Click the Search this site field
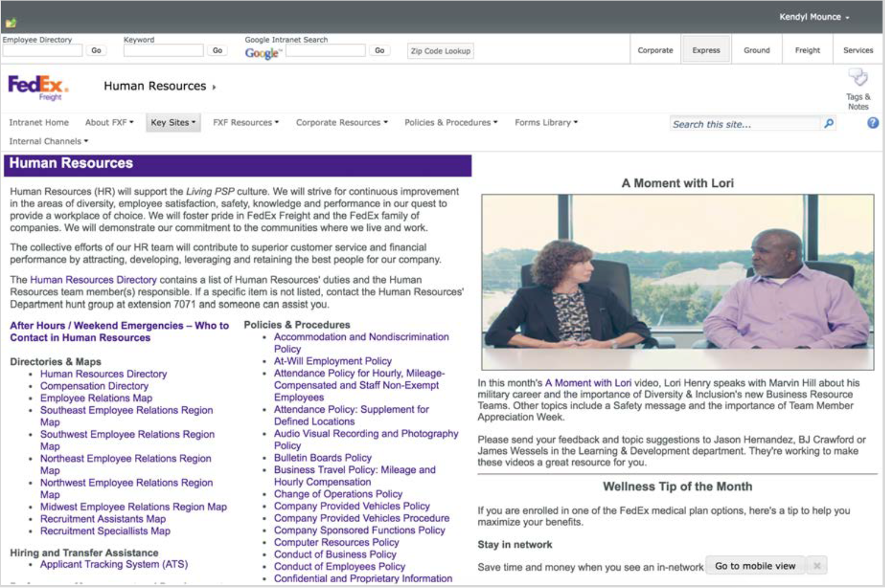This screenshot has width=886, height=588. point(741,123)
